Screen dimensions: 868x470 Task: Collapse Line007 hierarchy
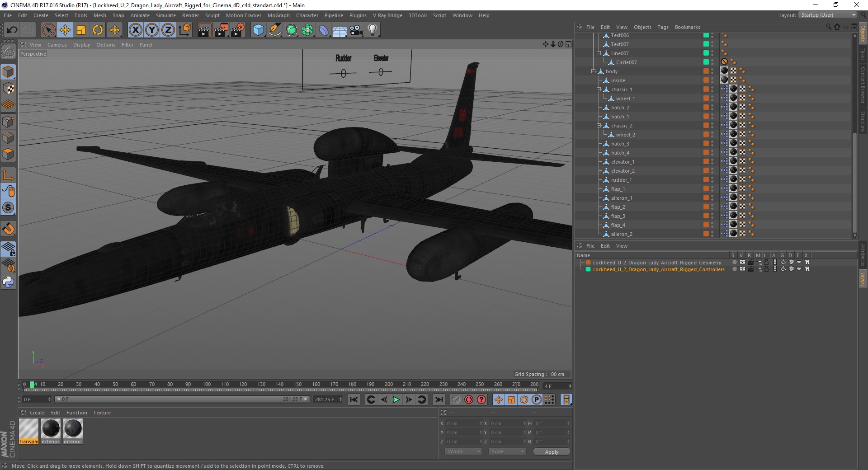599,53
